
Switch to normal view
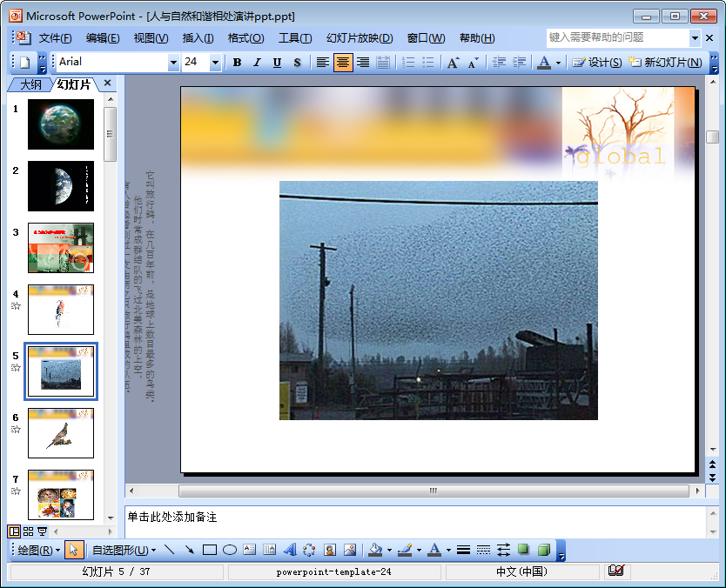pos(14,531)
